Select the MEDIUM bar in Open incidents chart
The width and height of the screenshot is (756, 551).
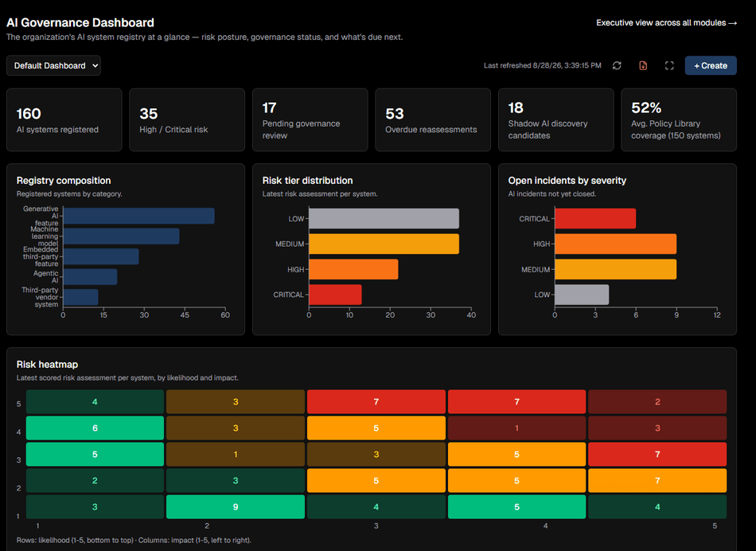point(616,269)
